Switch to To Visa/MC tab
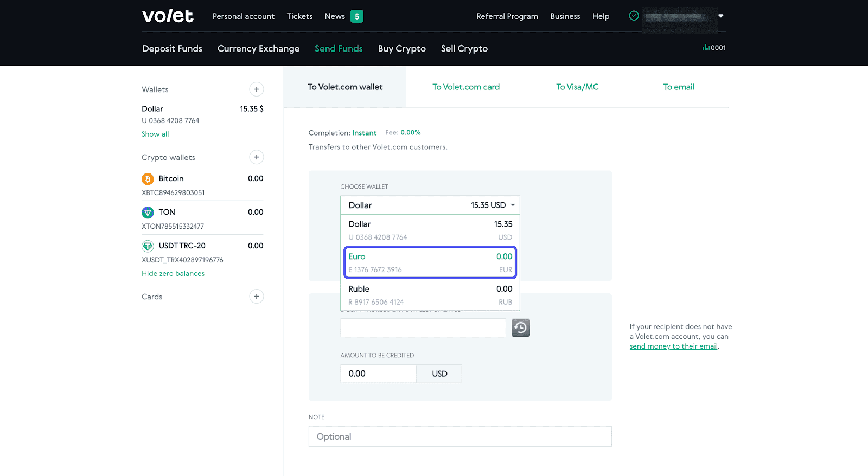 577,87
